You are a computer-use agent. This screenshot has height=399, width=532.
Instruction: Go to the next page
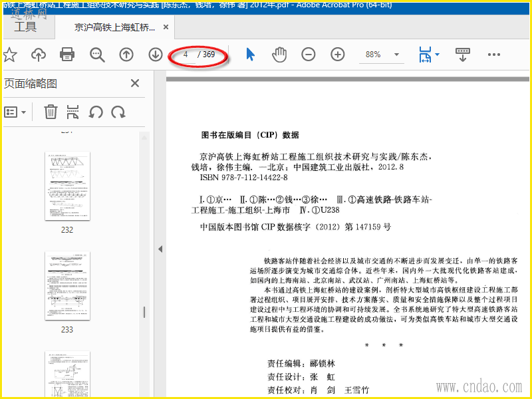(x=156, y=55)
